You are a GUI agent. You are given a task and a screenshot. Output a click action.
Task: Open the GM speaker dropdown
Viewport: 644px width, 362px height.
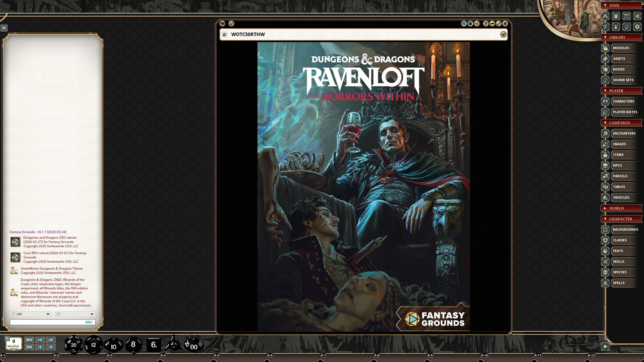31,314
